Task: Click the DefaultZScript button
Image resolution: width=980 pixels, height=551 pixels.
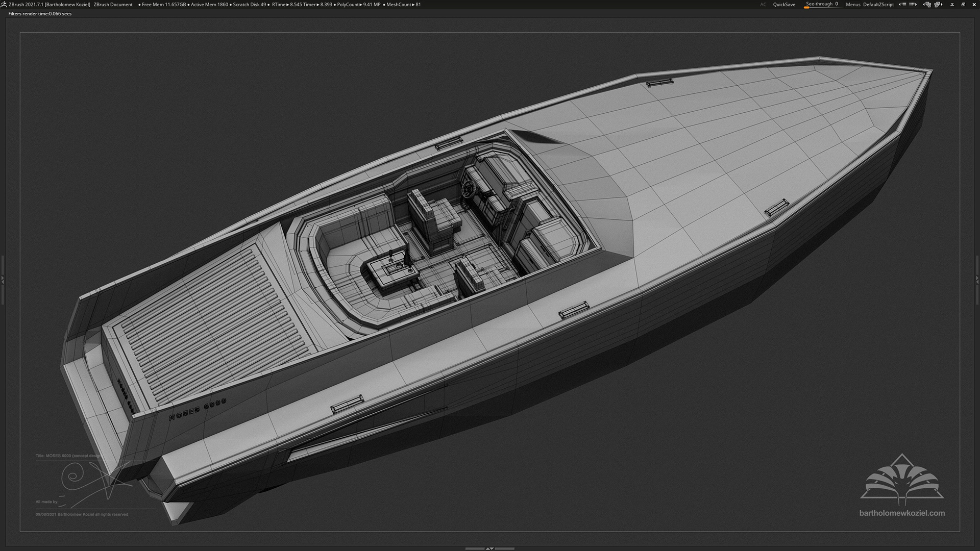Action: pyautogui.click(x=878, y=5)
